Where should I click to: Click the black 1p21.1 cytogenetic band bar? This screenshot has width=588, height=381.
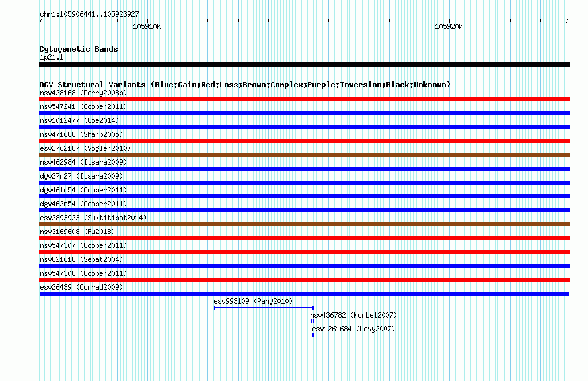(x=304, y=64)
